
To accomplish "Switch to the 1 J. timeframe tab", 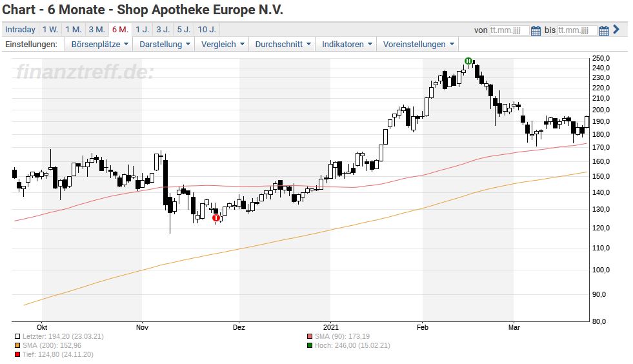I will pyautogui.click(x=142, y=30).
